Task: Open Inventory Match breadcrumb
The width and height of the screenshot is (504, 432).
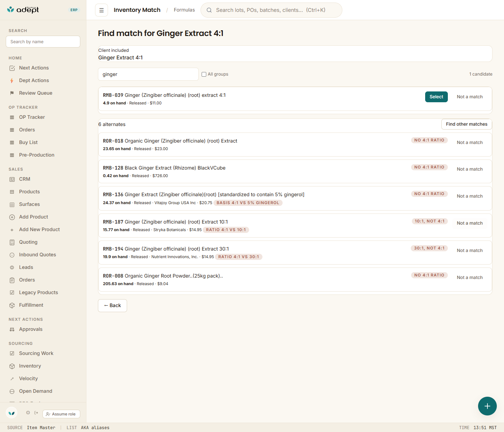Action: [x=137, y=10]
